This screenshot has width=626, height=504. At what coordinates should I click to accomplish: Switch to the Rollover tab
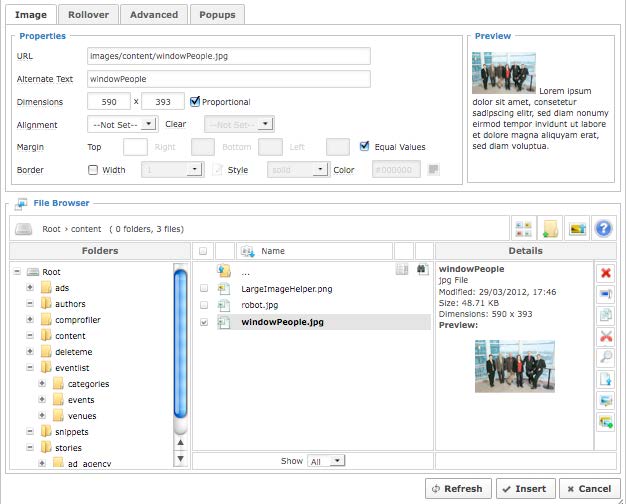(88, 15)
